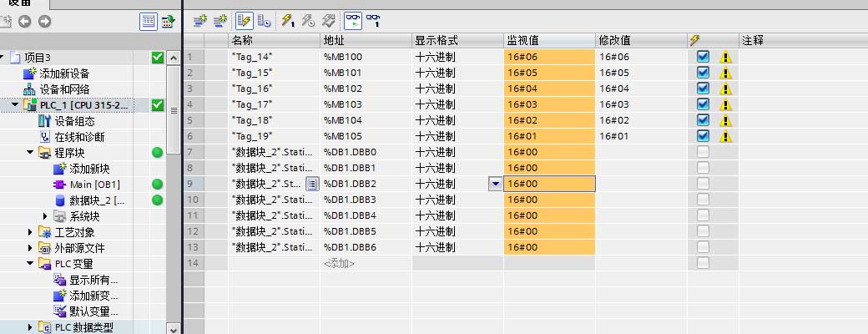Image resolution: width=868 pixels, height=334 pixels.
Task: Click the <添加> address cell in row 14
Action: (x=366, y=263)
